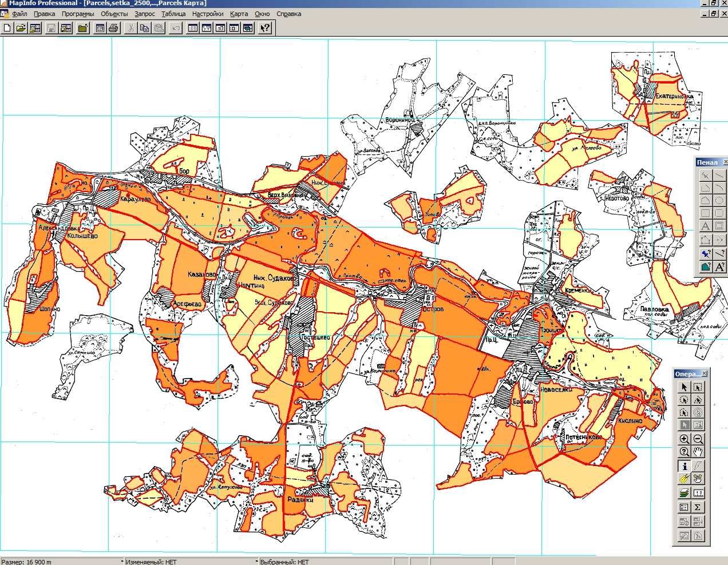Viewport: 728px width, 565px height.
Task: Click the Print toolbar button
Action: coord(113,27)
